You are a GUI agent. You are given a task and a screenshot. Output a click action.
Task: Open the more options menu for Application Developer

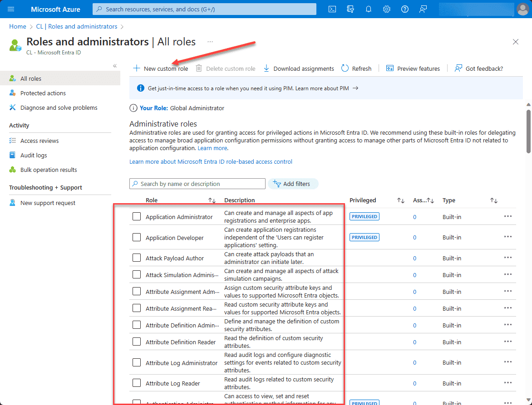(x=507, y=237)
